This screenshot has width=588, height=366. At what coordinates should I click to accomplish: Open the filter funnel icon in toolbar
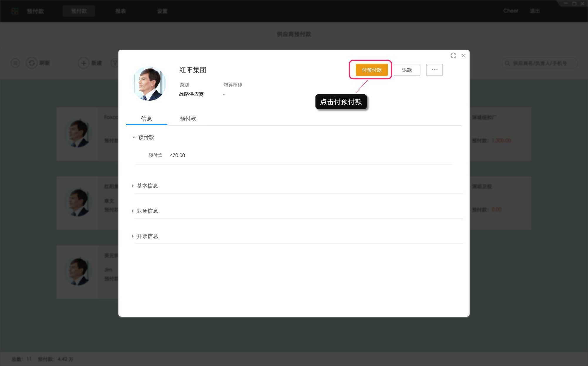coord(115,63)
